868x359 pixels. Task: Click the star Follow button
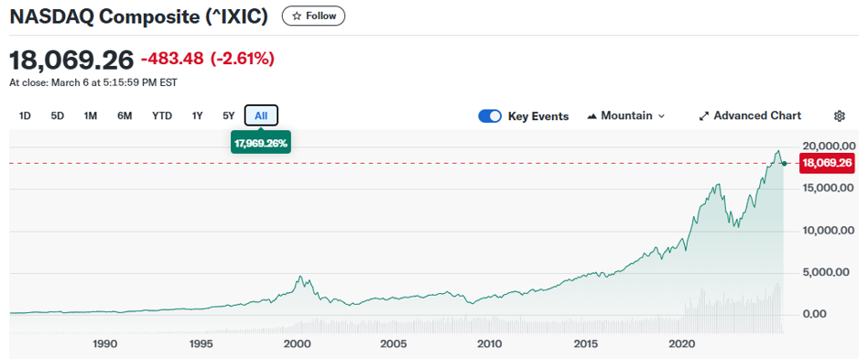pyautogui.click(x=313, y=16)
